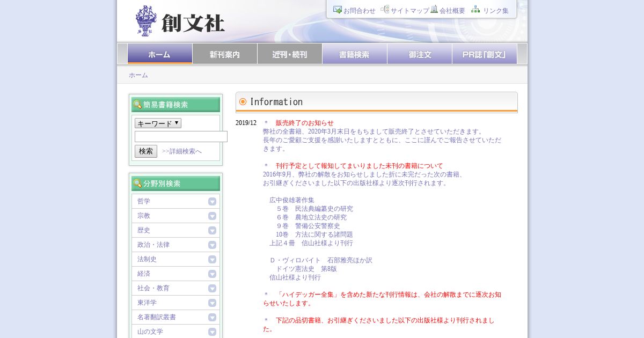The width and height of the screenshot is (644, 338).
Task: Click magnifier icon in 簡易書籍検索 header
Action: point(137,105)
